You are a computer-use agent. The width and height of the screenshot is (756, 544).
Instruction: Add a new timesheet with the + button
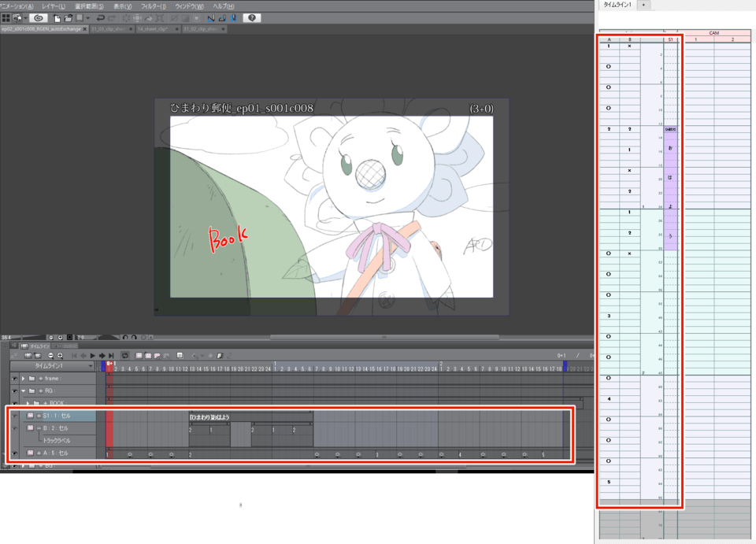click(x=643, y=6)
